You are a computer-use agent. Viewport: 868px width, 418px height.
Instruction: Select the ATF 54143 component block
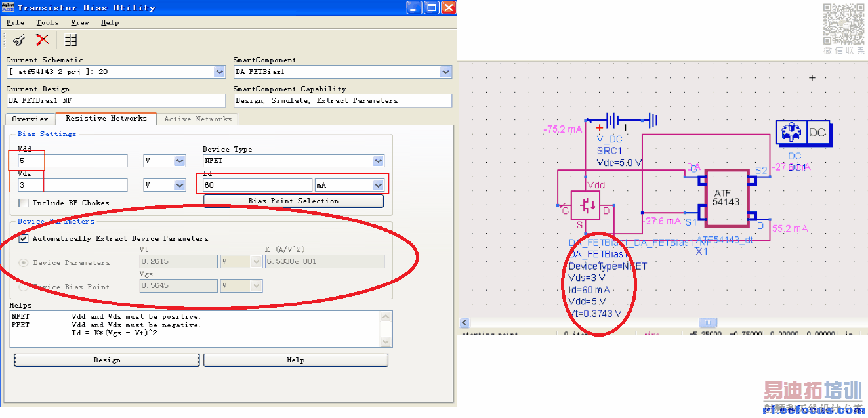click(x=726, y=198)
